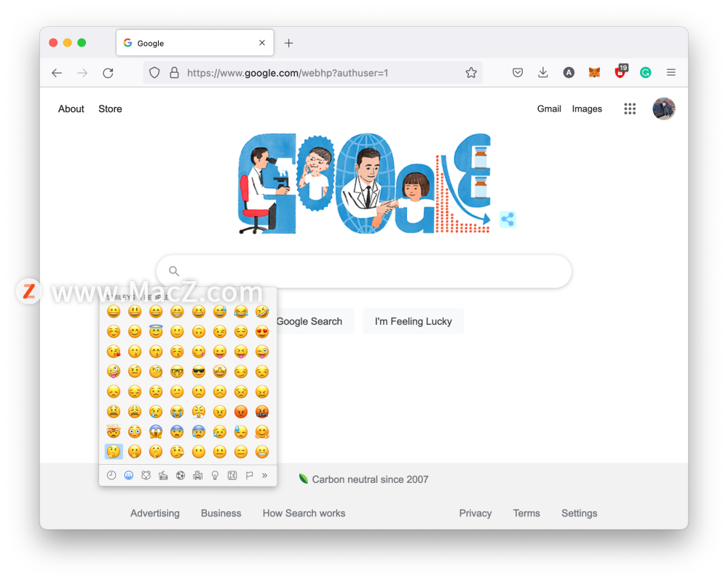Insert the heart-eyes emoji
The height and width of the screenshot is (582, 728).
point(262,331)
